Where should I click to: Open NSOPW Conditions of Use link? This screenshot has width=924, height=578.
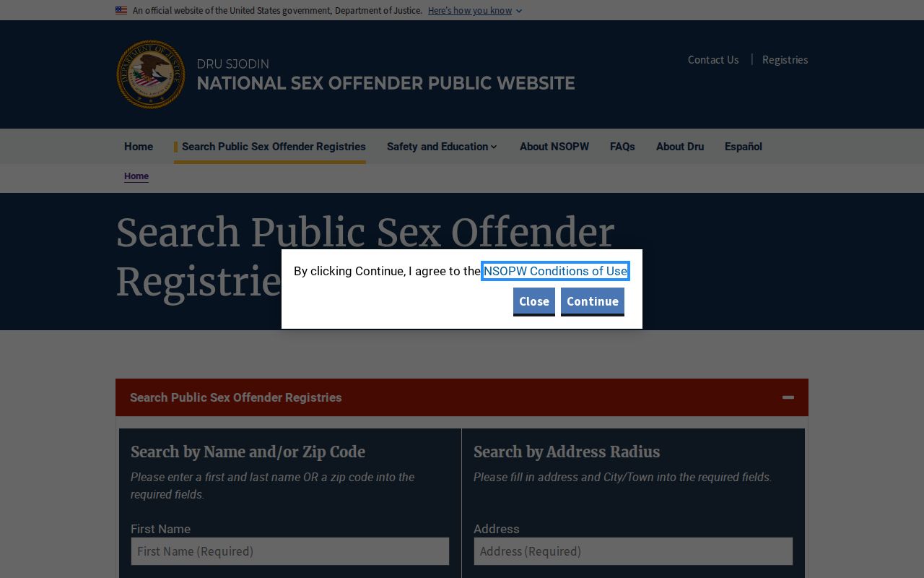[x=555, y=271]
